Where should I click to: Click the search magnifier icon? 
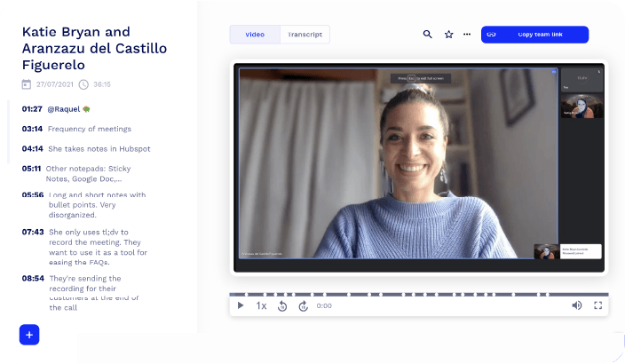tap(428, 35)
